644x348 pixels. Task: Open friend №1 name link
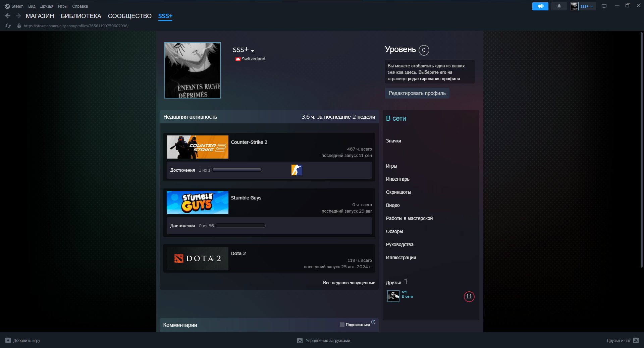(405, 292)
